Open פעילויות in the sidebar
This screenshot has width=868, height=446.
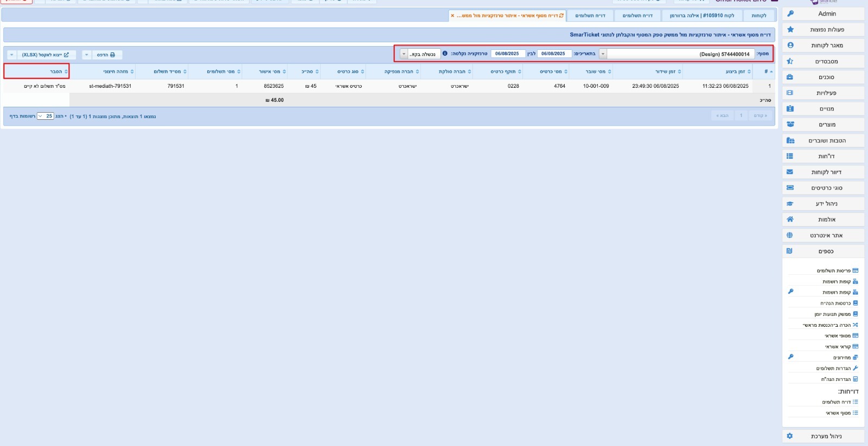click(823, 93)
